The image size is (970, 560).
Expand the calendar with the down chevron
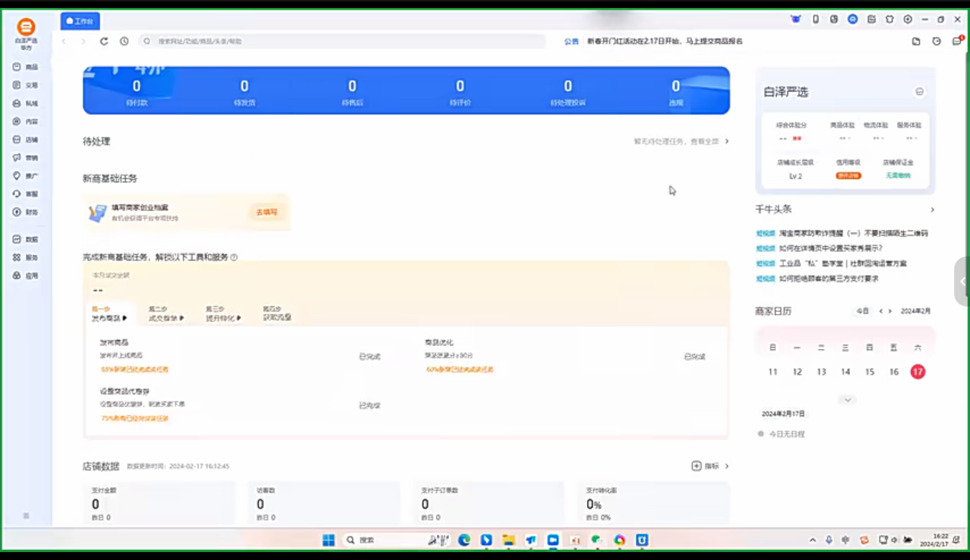tap(848, 400)
